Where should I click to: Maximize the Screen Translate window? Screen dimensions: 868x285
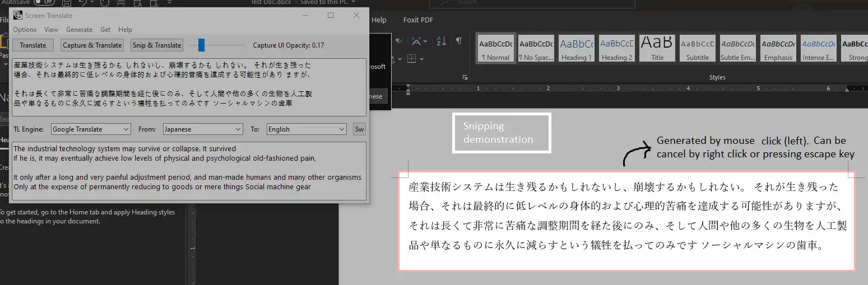(x=331, y=16)
